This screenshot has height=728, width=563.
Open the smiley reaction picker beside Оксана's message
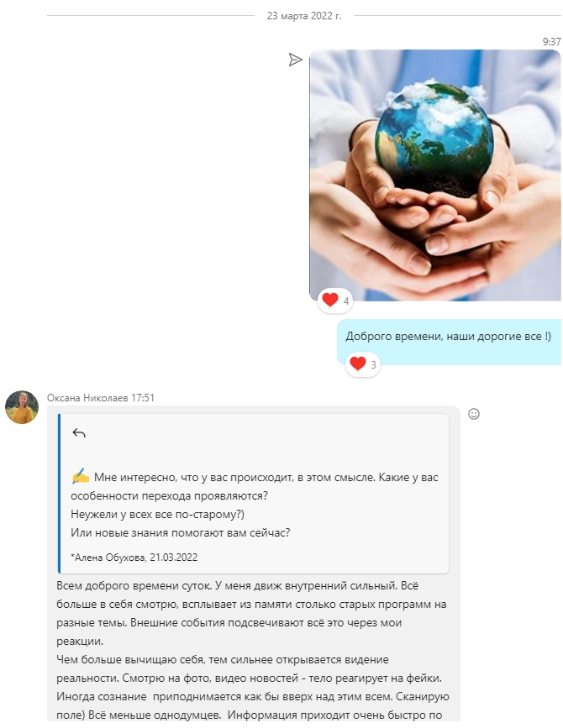(474, 414)
